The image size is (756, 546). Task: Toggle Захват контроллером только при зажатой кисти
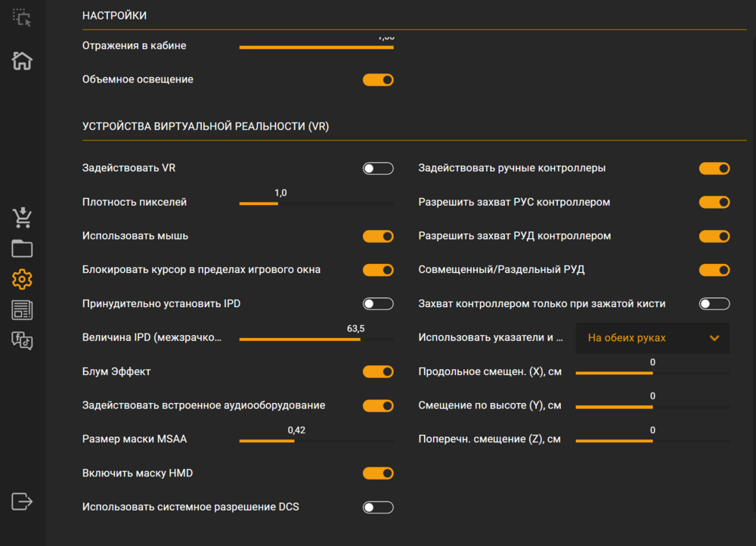click(x=714, y=304)
